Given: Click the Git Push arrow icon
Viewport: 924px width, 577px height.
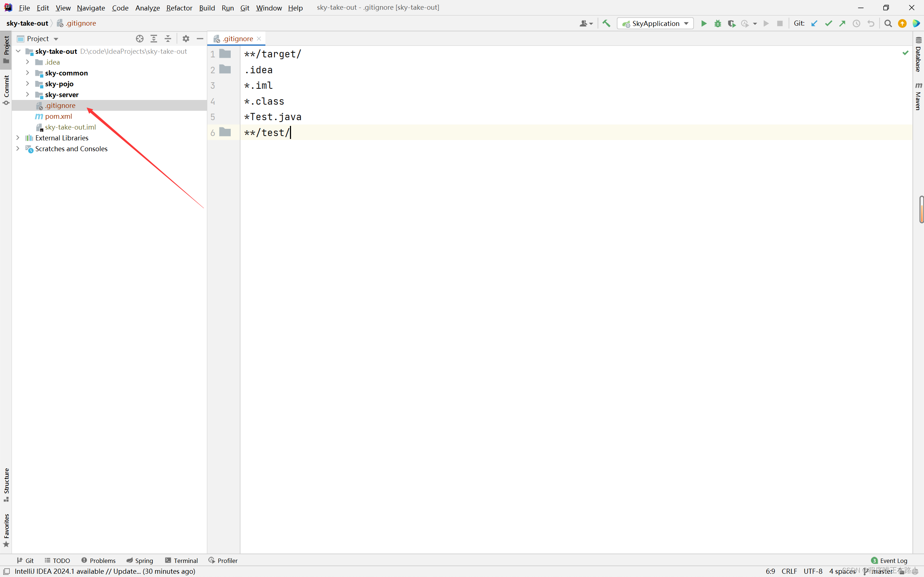Looking at the screenshot, I should pyautogui.click(x=842, y=24).
